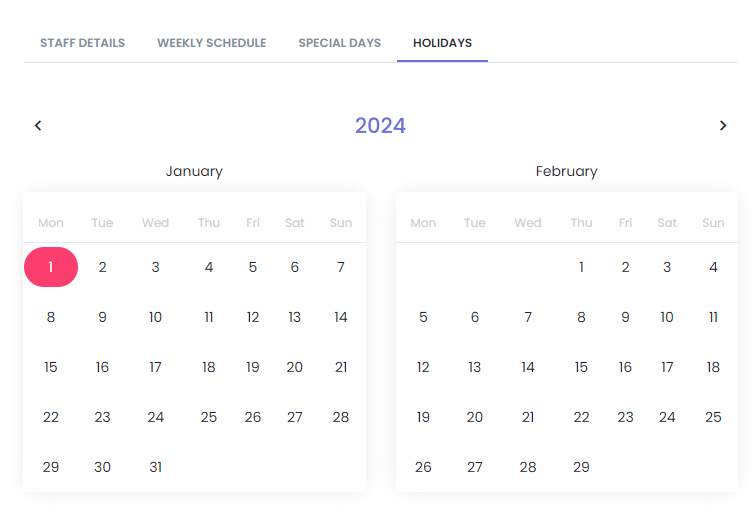Select the Holidays tab
754x532 pixels.
(x=442, y=43)
